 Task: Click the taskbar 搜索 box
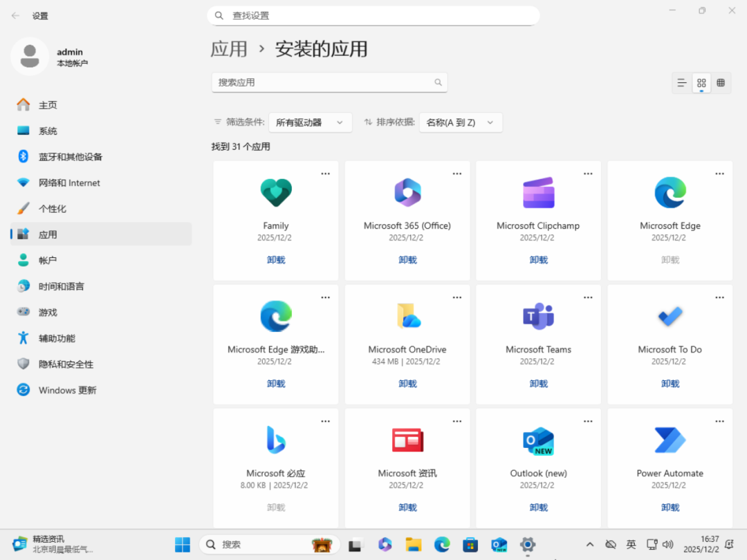[x=269, y=544]
